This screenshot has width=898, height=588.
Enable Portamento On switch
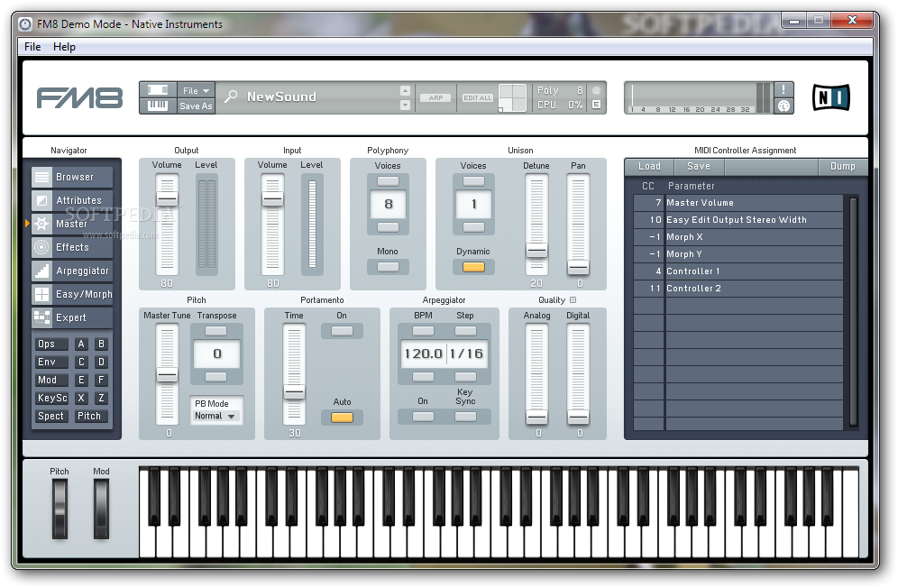click(342, 331)
